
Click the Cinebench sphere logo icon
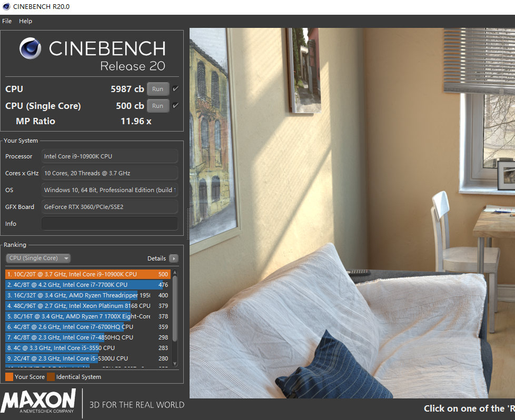click(x=30, y=48)
